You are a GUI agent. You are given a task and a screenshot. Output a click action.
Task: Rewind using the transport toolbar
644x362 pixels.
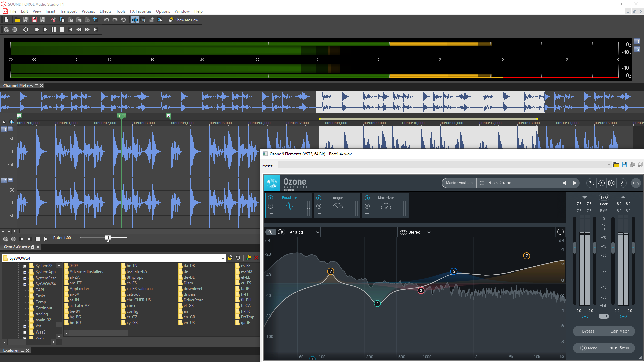click(79, 29)
